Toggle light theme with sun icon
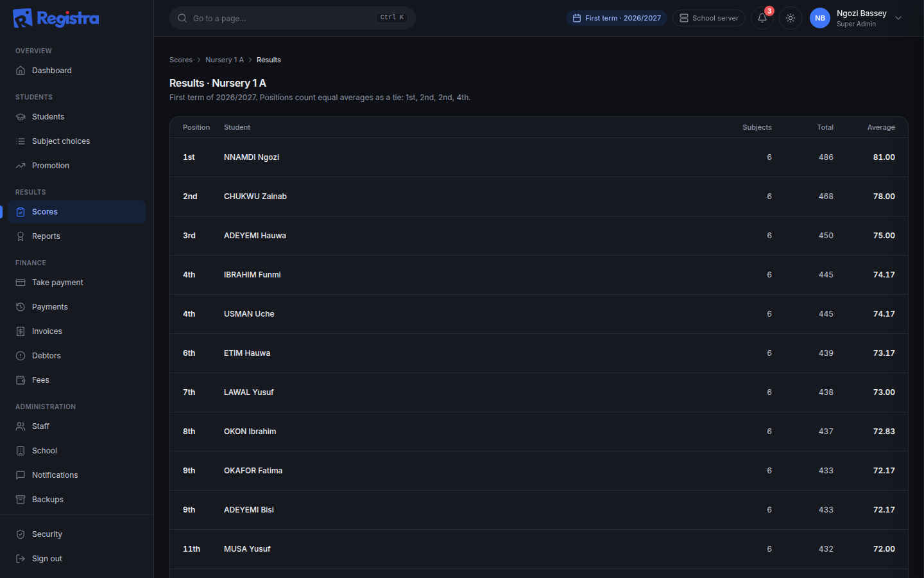The image size is (924, 578). 791,18
